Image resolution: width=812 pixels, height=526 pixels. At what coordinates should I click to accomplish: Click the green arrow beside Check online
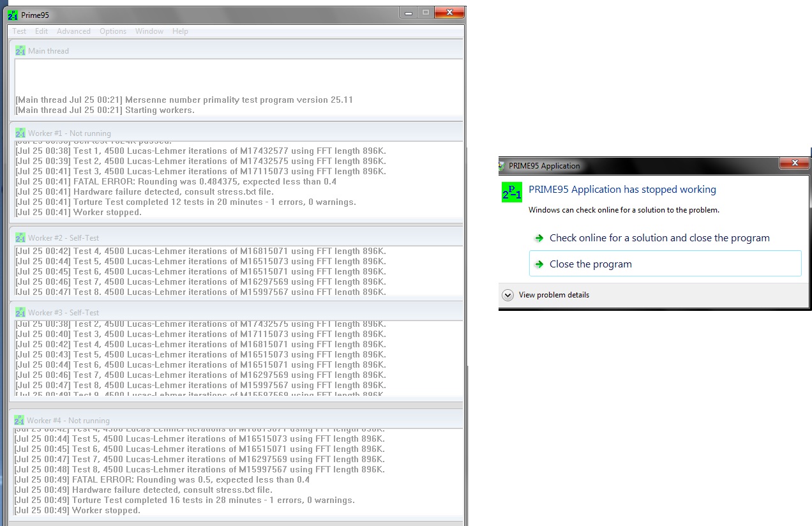click(539, 238)
